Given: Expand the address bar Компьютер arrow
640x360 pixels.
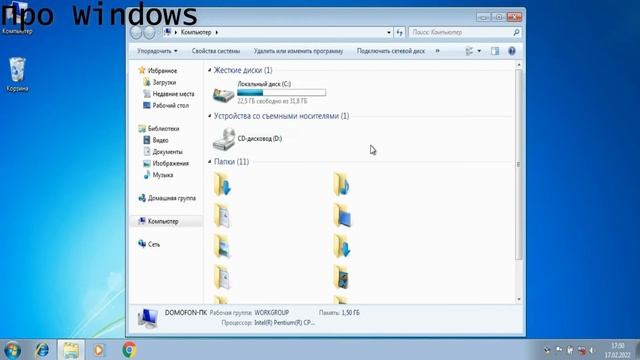Looking at the screenshot, I should [217, 32].
